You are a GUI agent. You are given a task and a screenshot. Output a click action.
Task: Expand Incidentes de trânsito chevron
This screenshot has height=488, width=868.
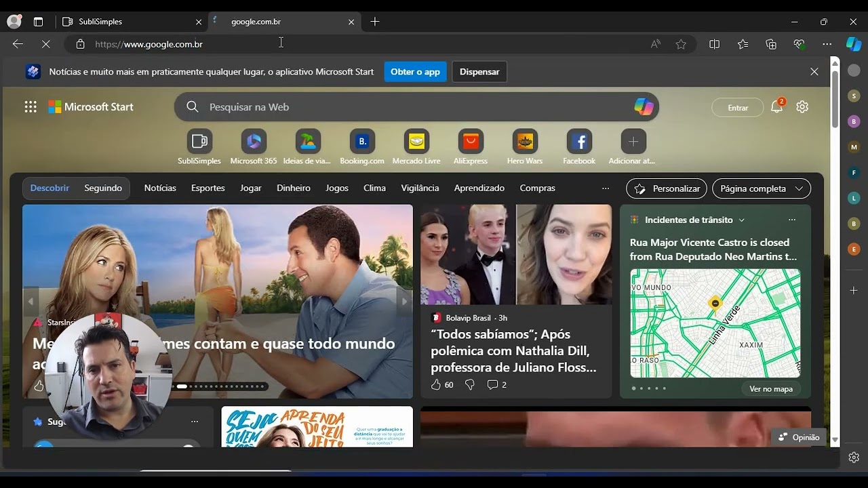(741, 220)
